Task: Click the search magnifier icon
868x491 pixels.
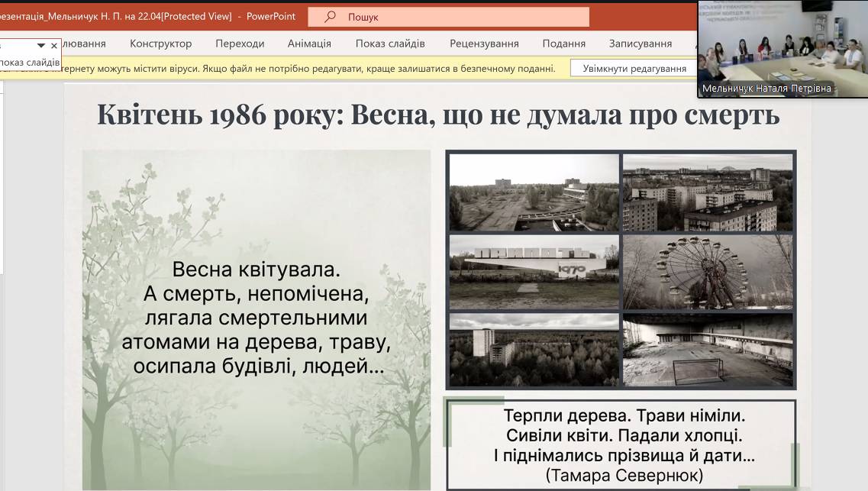Action: [330, 17]
